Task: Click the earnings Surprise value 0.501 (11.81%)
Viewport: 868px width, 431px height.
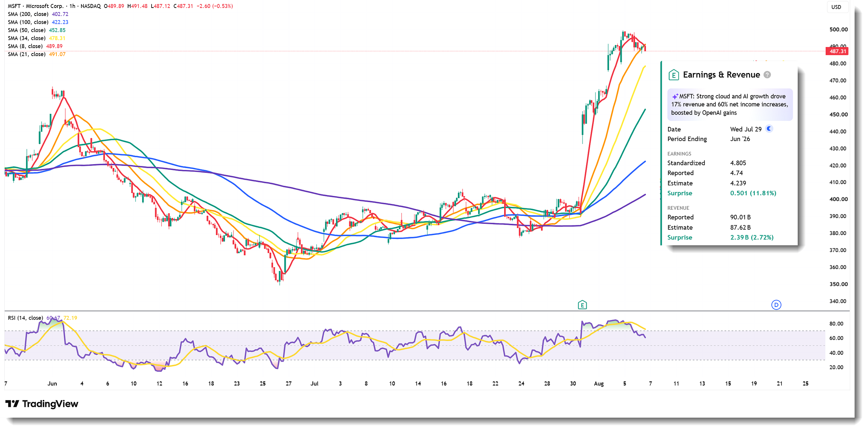Action: [753, 193]
